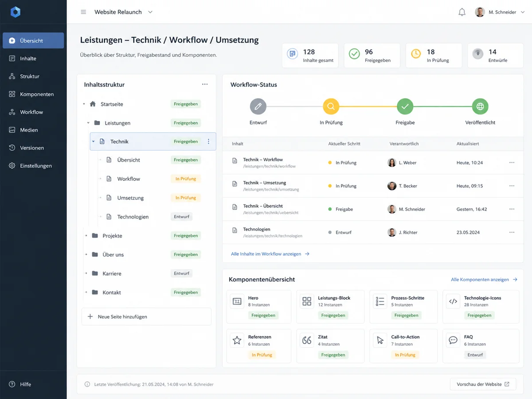Follow Alle Komponenten anzeigen link
The height and width of the screenshot is (399, 532).
point(484,280)
